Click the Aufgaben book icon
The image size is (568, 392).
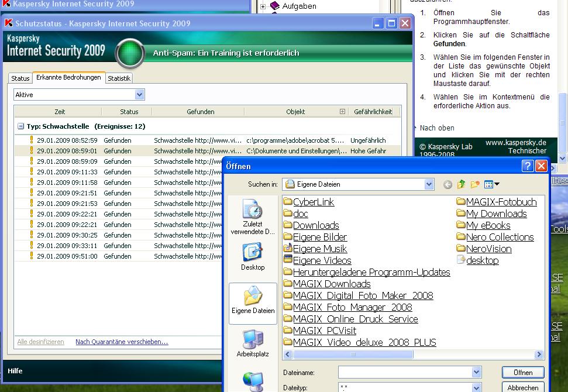click(276, 5)
